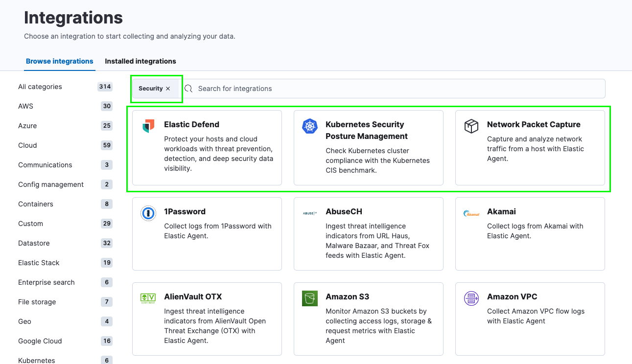This screenshot has width=632, height=364.
Task: Open the Akamai integration title
Action: click(x=501, y=211)
